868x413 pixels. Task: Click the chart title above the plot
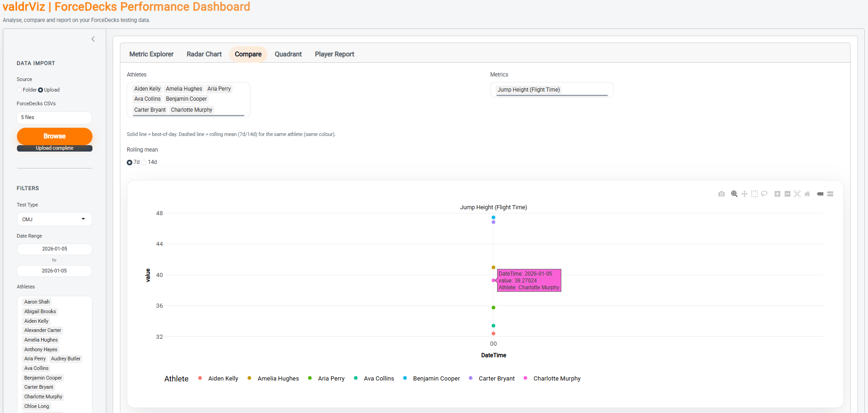point(494,207)
